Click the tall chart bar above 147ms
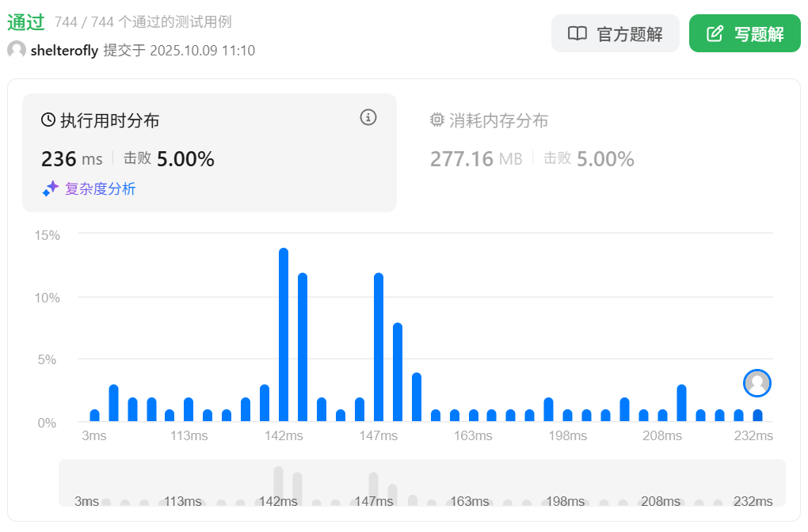The height and width of the screenshot is (532, 808). click(379, 347)
